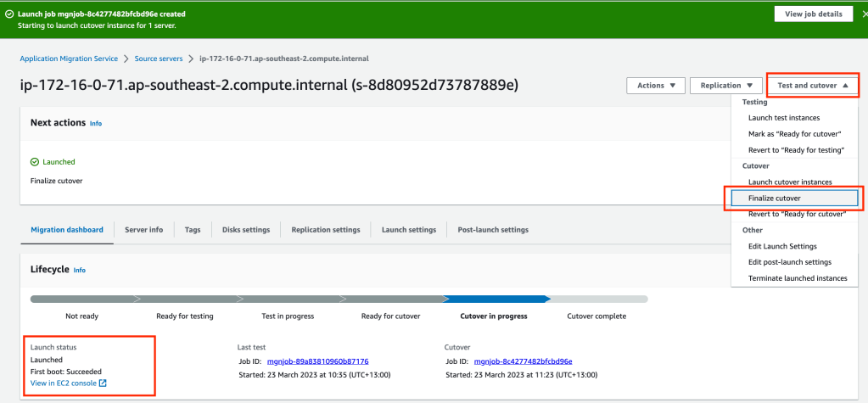The image size is (868, 403).
Task: Click the Info link beside Lifecycle
Action: (x=80, y=271)
